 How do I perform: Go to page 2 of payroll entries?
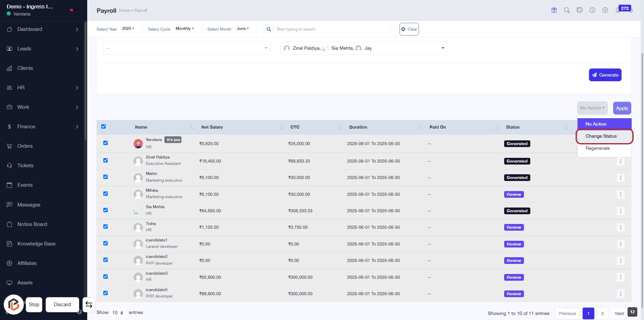(x=602, y=313)
